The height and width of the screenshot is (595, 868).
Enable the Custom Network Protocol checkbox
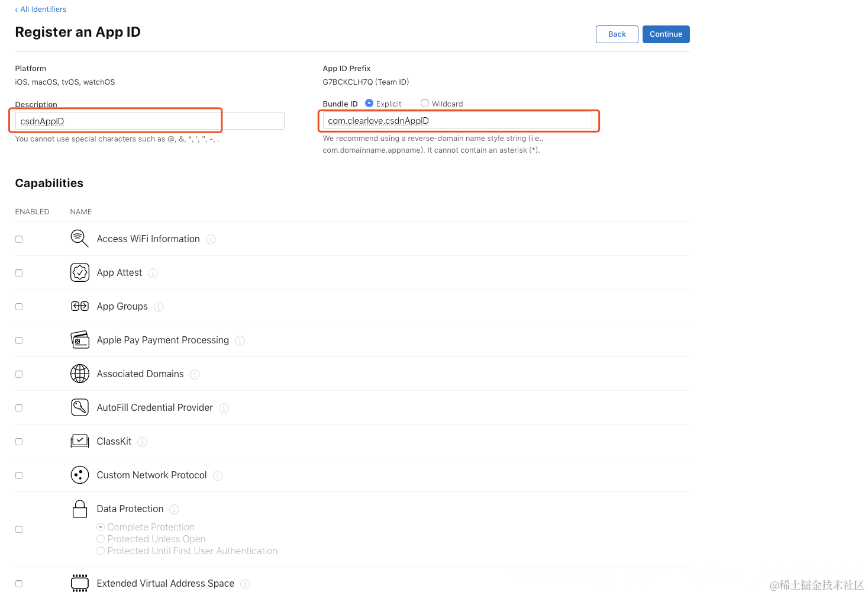(x=19, y=475)
